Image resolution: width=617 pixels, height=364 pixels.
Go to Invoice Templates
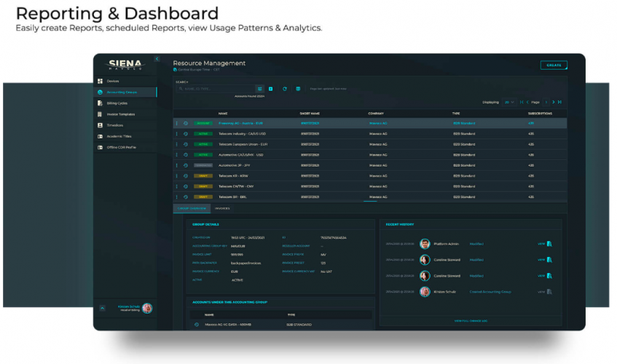coord(121,114)
